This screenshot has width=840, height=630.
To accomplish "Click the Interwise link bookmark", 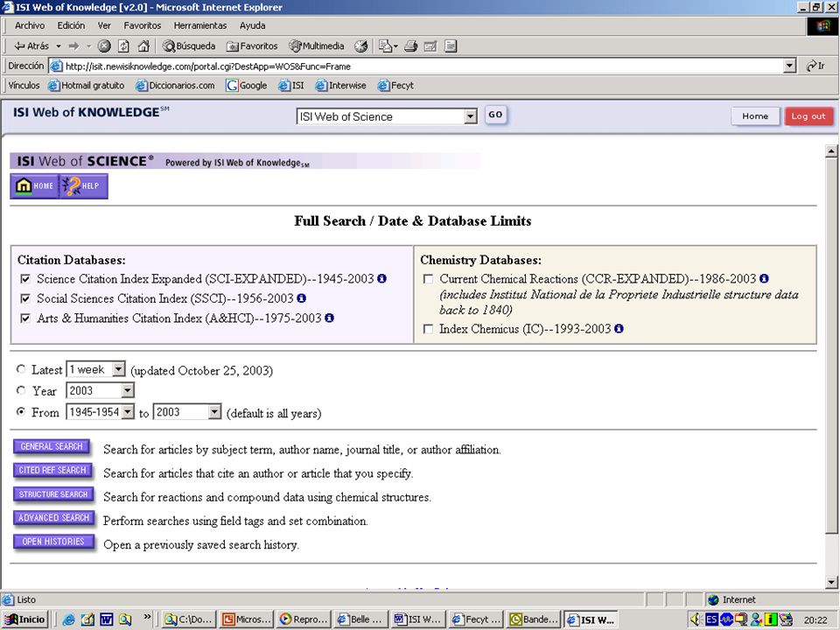I will coord(340,85).
